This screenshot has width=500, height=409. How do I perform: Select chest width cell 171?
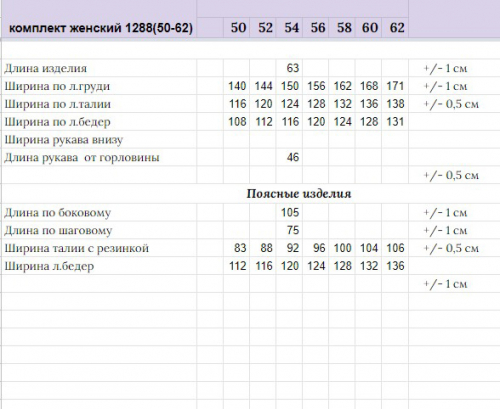point(395,86)
